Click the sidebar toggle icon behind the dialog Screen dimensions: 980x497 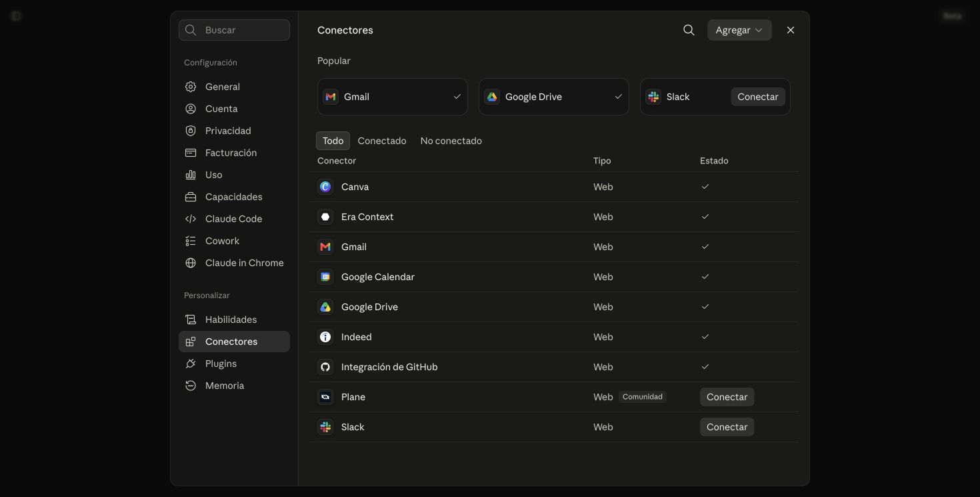pos(16,16)
